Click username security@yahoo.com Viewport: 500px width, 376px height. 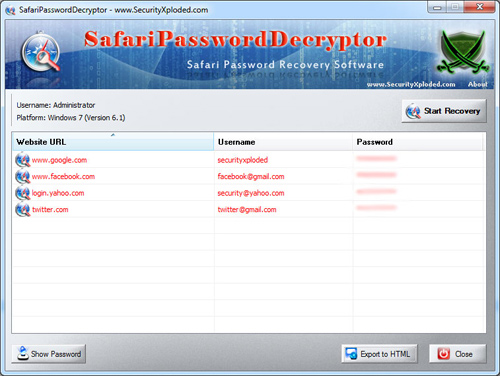[x=251, y=193]
